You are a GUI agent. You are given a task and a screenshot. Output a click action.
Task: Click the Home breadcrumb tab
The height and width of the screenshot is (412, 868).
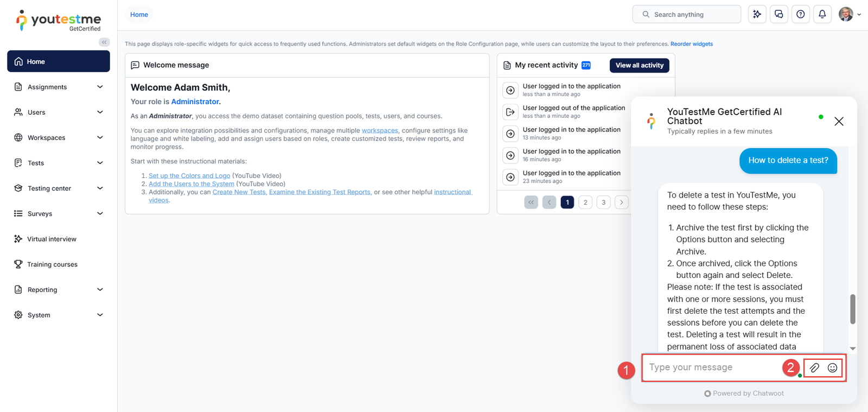[x=139, y=15]
